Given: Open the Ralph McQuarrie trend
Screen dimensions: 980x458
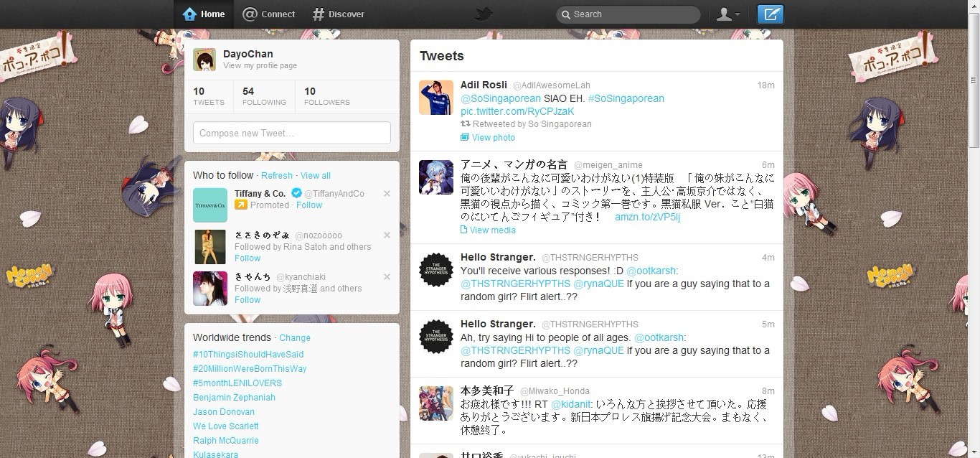Looking at the screenshot, I should [x=226, y=441].
